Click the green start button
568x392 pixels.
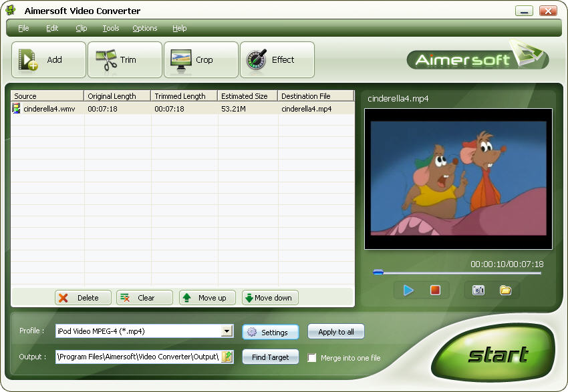(x=498, y=354)
